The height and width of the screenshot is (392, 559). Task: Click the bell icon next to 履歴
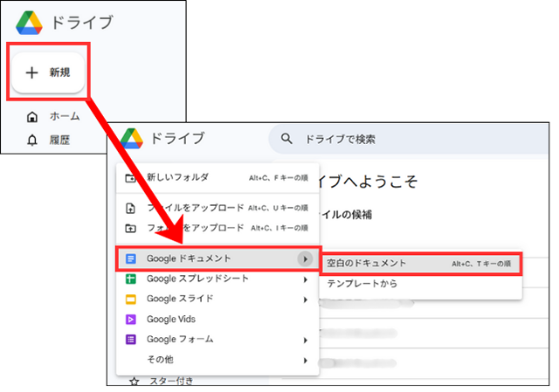click(x=32, y=140)
